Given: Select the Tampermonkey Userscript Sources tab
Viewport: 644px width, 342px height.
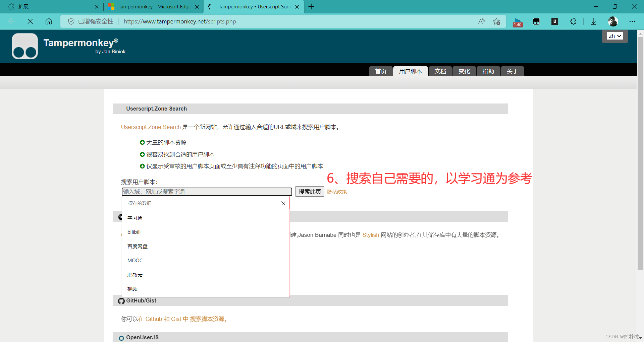Looking at the screenshot, I should (x=254, y=7).
